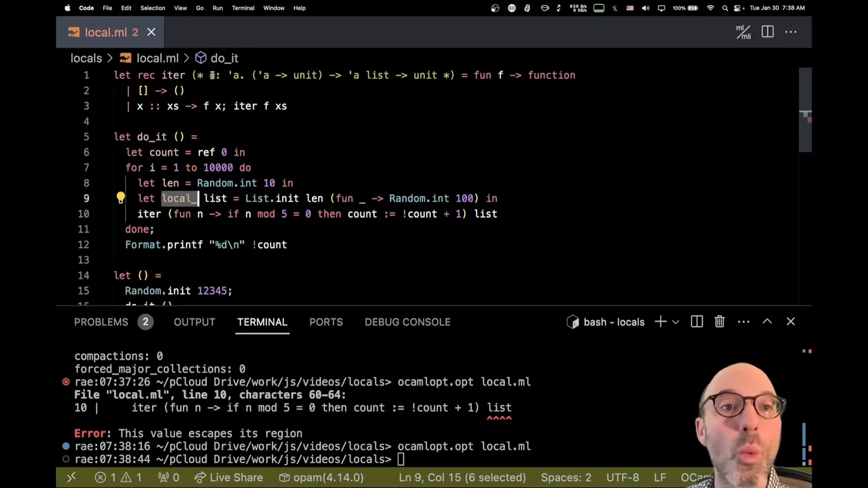Select the bash - locals terminal label

[x=606, y=322]
